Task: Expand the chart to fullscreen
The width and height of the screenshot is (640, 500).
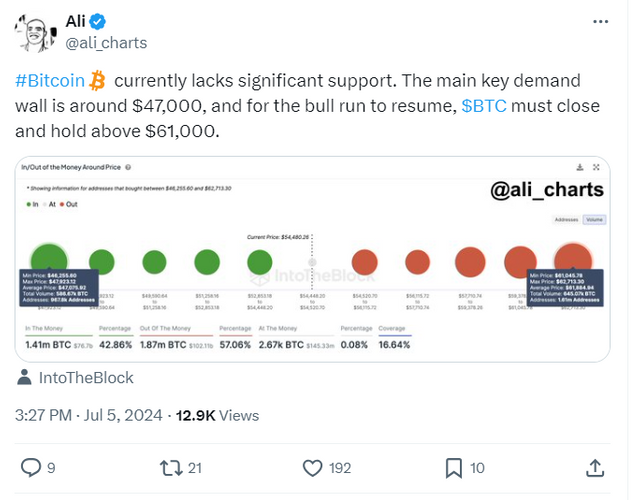Action: tap(597, 167)
